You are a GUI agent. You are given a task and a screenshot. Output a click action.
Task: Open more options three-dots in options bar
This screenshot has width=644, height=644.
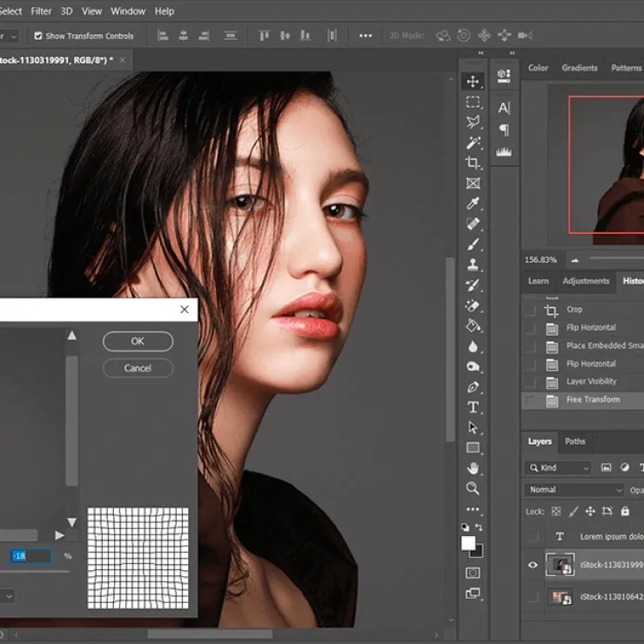click(x=366, y=36)
